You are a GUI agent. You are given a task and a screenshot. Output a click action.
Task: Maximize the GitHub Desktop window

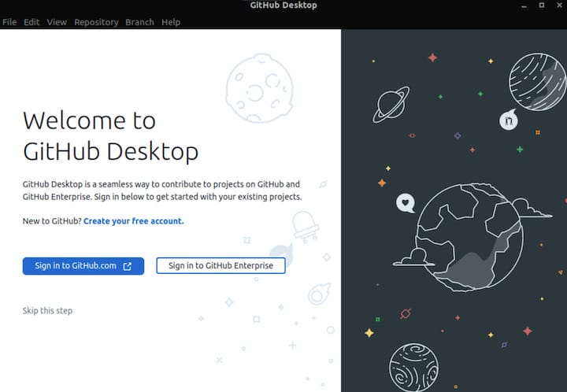541,5
